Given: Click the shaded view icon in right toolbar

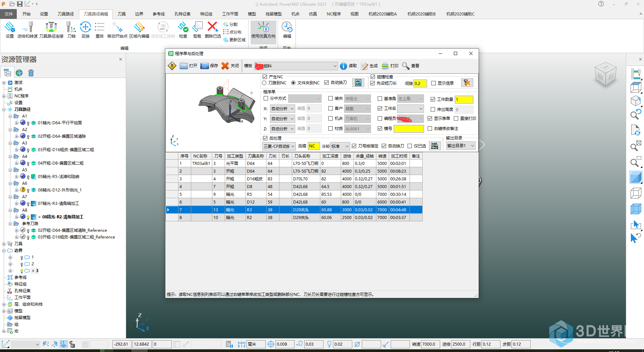Looking at the screenshot, I should (x=636, y=177).
